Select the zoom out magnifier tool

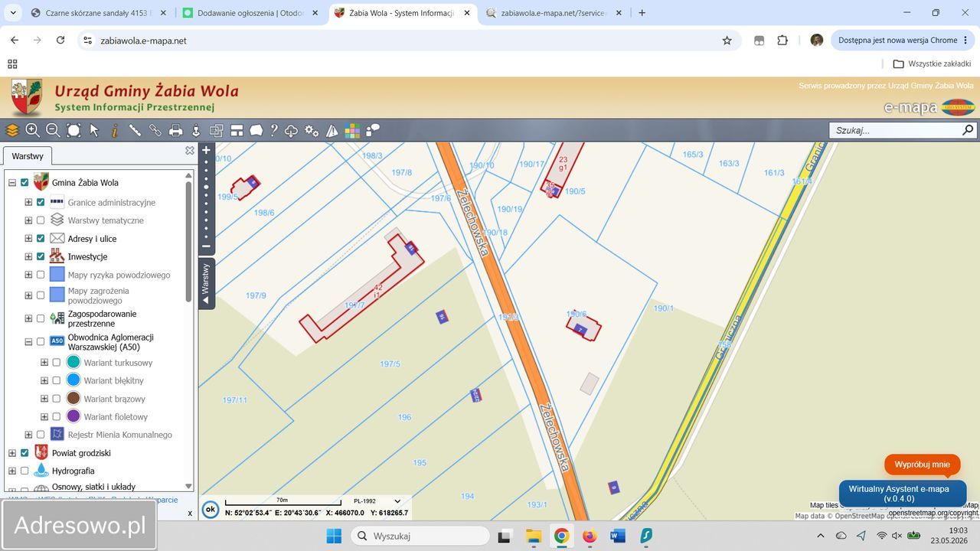53,130
